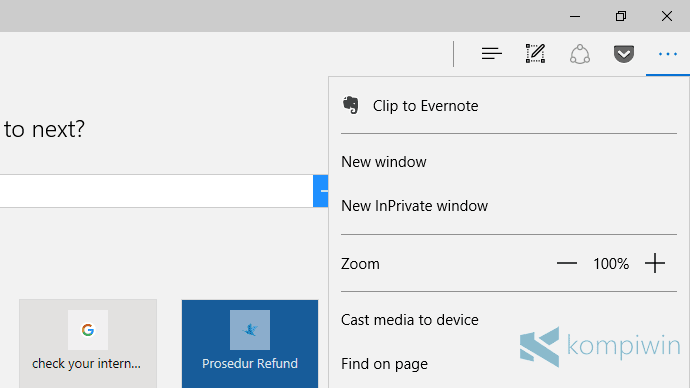
Task: Restore down the Edge window
Action: (x=621, y=16)
